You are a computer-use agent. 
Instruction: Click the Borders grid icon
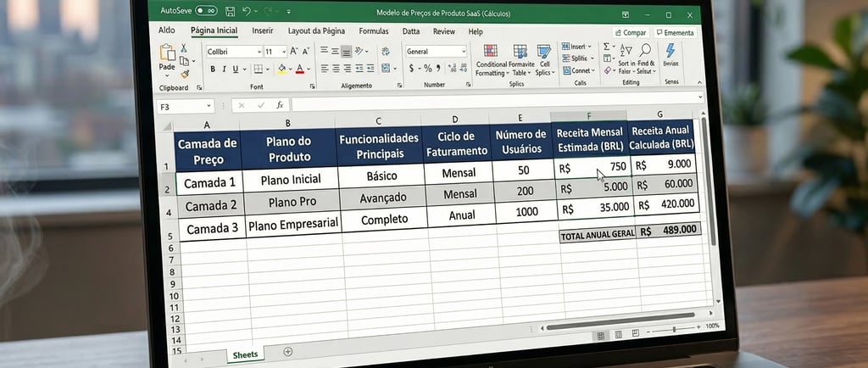coord(258,70)
